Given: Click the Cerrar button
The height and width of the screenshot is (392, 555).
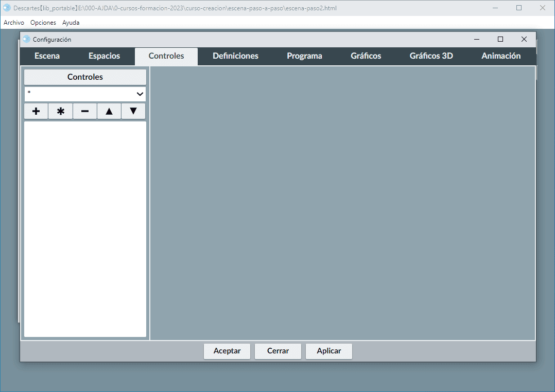Looking at the screenshot, I should [x=277, y=351].
